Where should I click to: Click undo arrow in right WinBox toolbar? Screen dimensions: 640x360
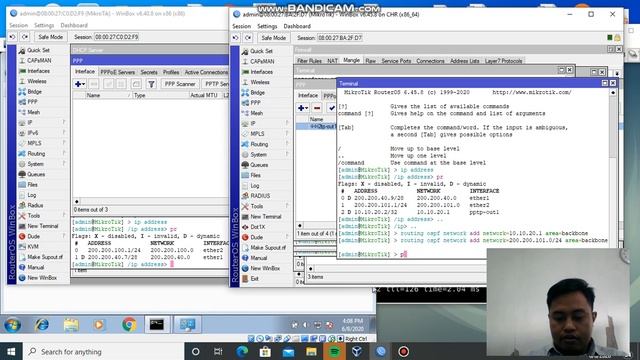tap(236, 38)
